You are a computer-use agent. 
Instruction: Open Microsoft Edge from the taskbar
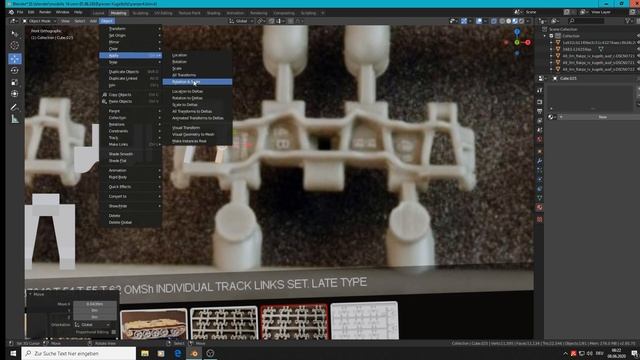pyautogui.click(x=178, y=353)
